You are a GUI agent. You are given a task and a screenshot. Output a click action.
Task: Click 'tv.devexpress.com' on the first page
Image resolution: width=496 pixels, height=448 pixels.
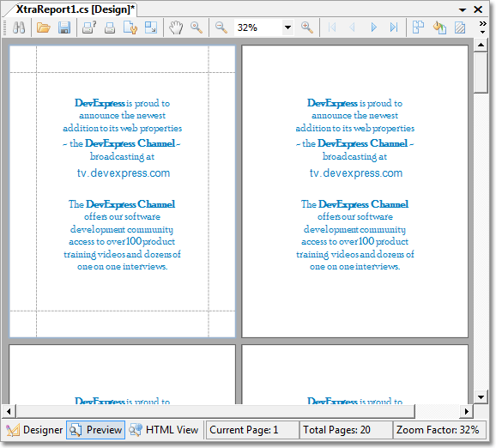(124, 173)
